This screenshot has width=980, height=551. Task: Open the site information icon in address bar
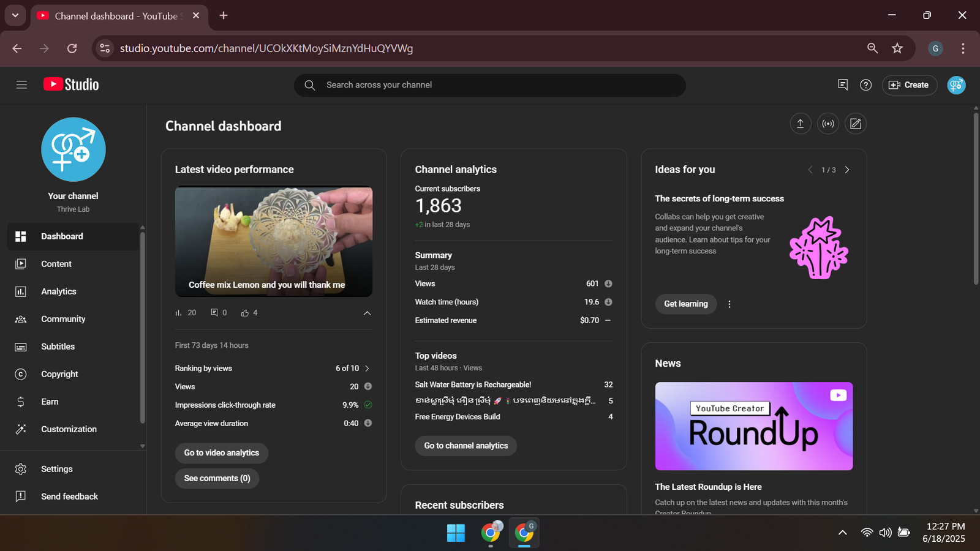(105, 48)
